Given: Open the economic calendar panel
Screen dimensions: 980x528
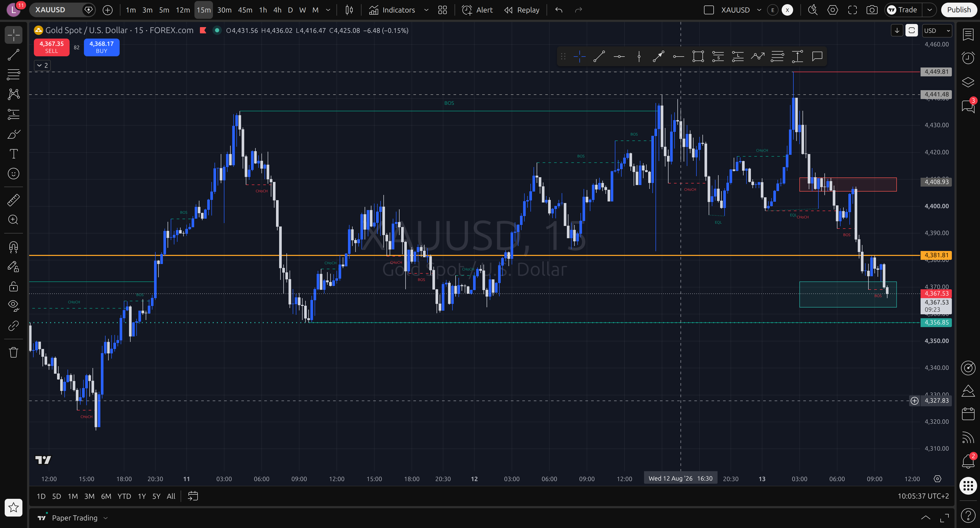Looking at the screenshot, I should click(x=968, y=414).
